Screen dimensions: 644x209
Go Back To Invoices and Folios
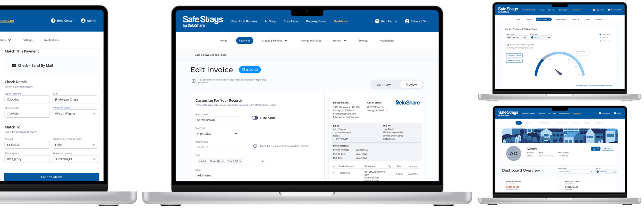(209, 55)
